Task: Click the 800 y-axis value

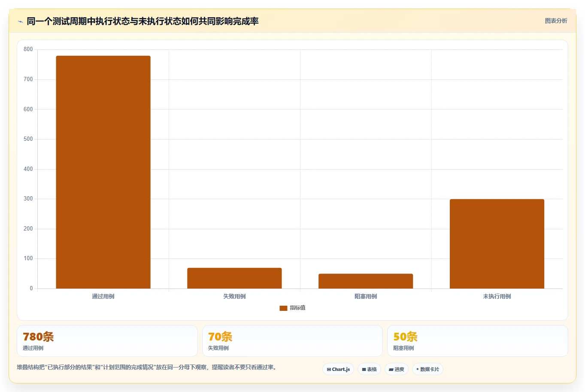Action: coord(28,49)
